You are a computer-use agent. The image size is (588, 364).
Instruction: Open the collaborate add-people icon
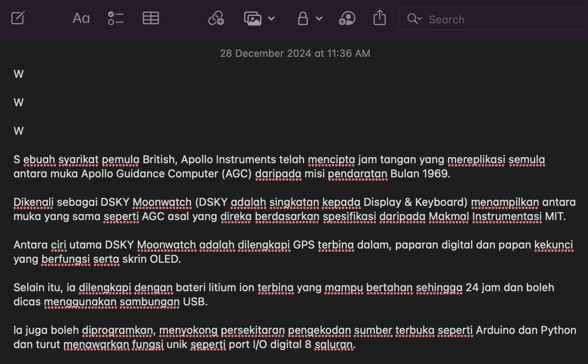click(347, 18)
